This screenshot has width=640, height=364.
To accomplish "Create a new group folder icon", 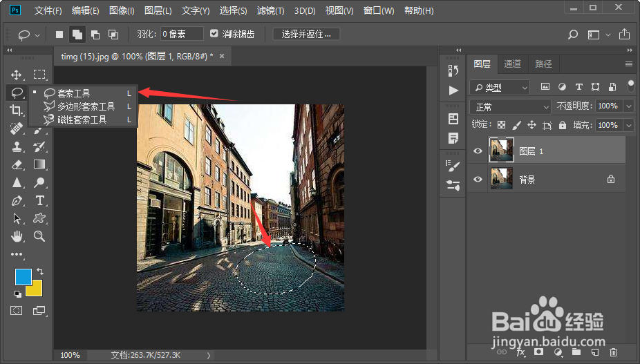I will click(x=576, y=352).
